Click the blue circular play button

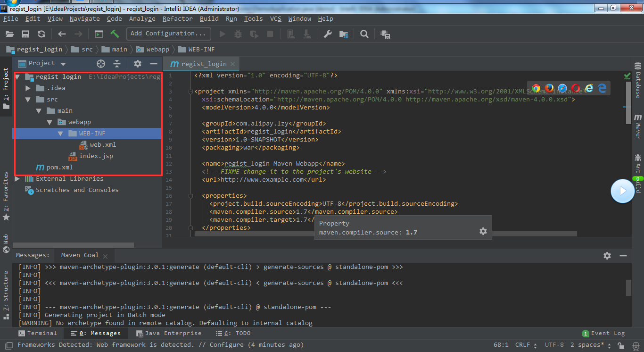click(x=622, y=191)
